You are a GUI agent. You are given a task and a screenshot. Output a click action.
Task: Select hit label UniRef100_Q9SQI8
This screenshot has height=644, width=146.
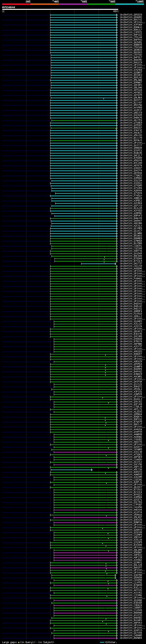[x=131, y=15]
